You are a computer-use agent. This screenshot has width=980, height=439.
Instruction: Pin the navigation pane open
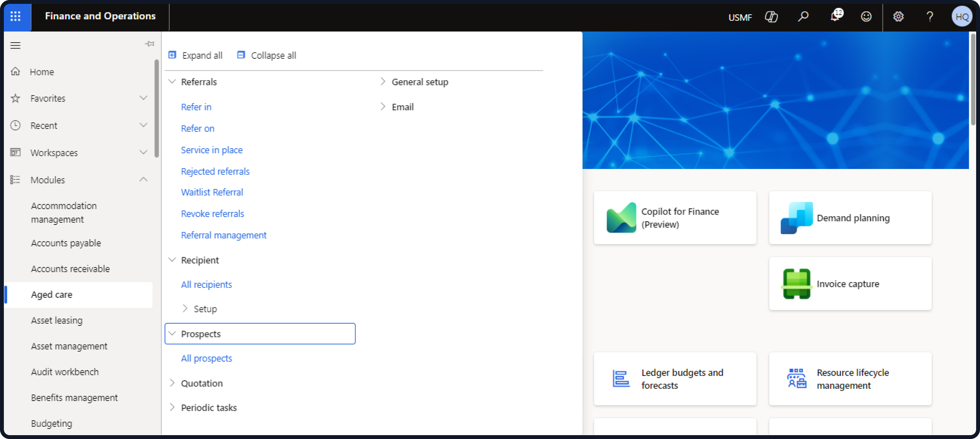pos(150,44)
